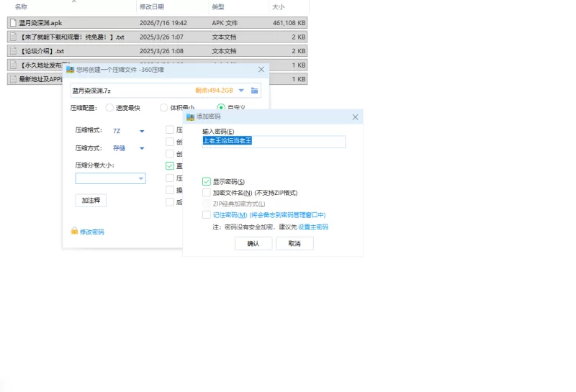Close the 360压缩 create archive dialog

point(261,69)
